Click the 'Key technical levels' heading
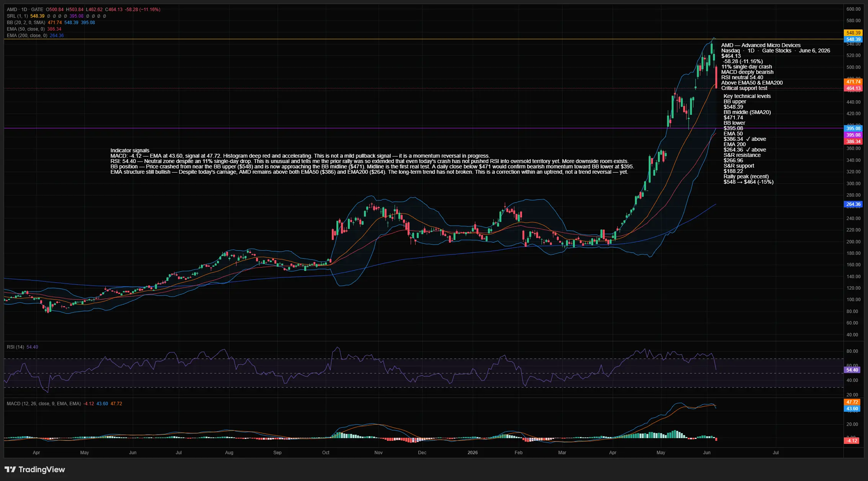The height and width of the screenshot is (481, 868). click(x=747, y=96)
